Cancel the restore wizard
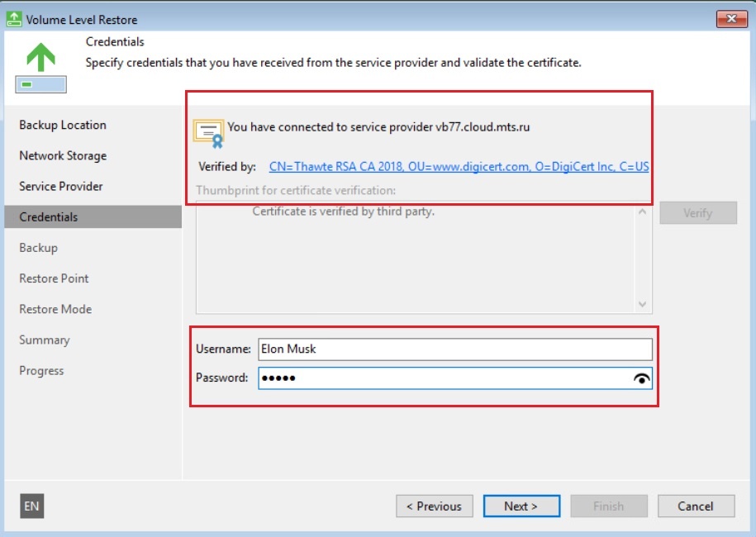This screenshot has height=537, width=756. click(x=696, y=506)
